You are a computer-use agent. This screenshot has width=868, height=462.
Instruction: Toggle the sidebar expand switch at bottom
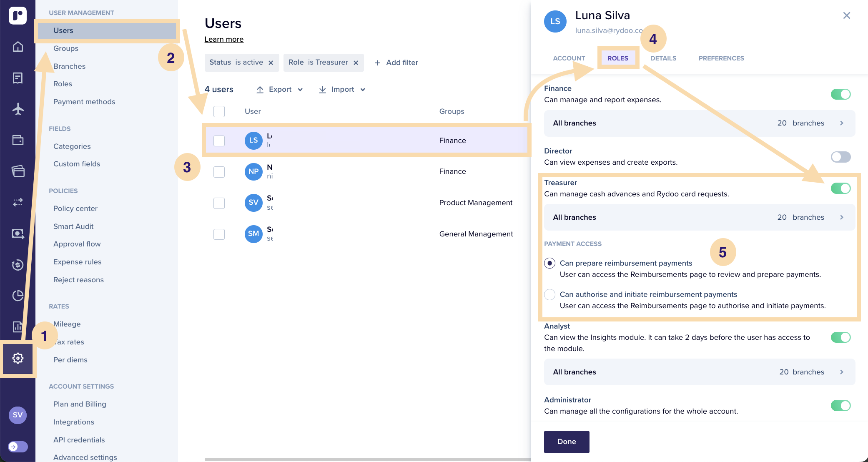point(18,447)
